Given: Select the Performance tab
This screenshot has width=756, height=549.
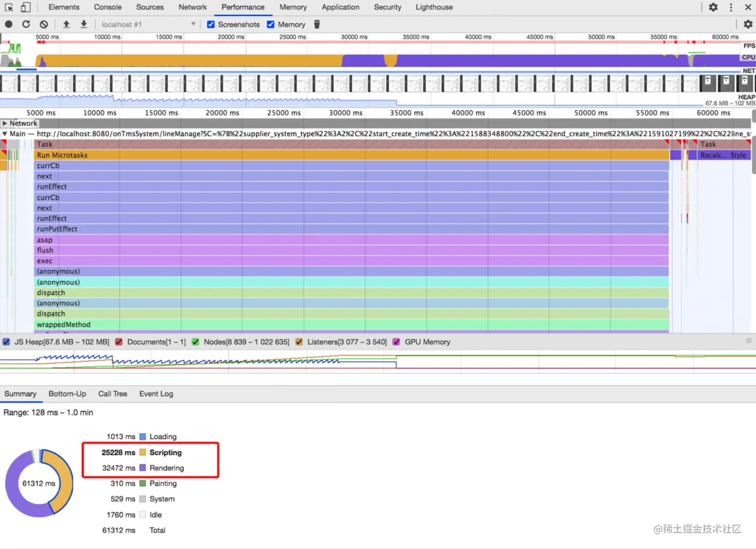Looking at the screenshot, I should point(243,7).
